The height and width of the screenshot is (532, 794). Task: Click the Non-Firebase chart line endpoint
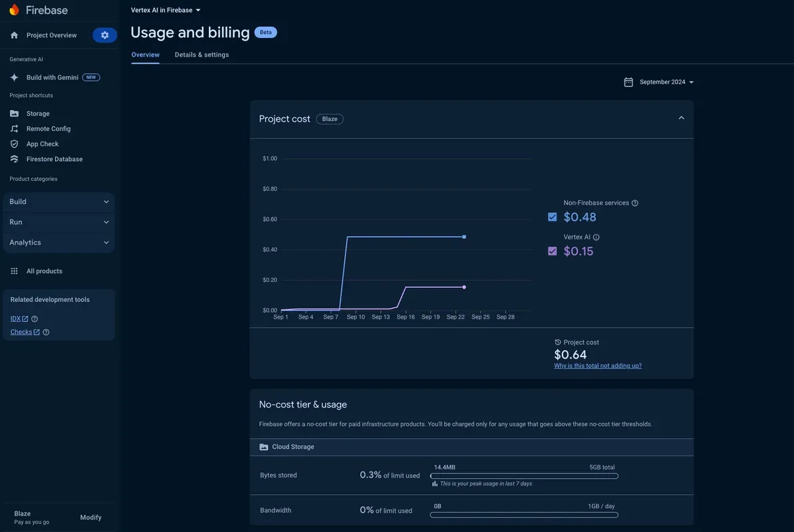[464, 237]
